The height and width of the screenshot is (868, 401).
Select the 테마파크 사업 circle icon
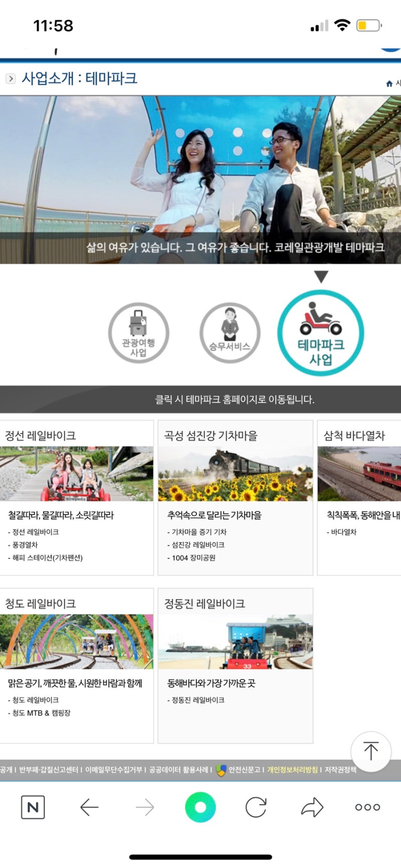[x=321, y=333]
